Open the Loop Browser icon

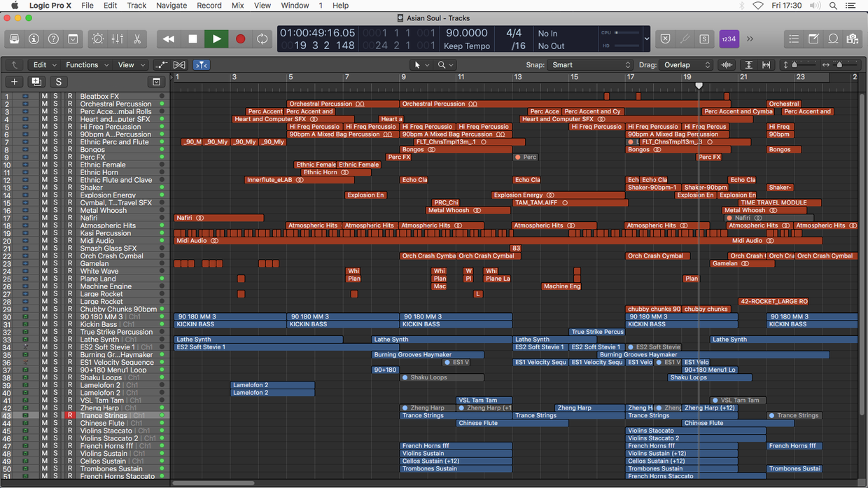[834, 40]
